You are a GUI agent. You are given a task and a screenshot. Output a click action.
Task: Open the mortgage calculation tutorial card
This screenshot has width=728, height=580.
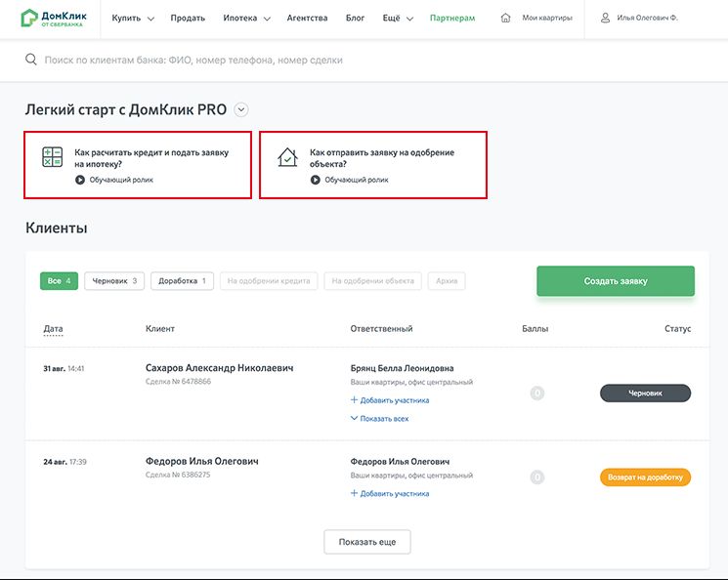138,165
